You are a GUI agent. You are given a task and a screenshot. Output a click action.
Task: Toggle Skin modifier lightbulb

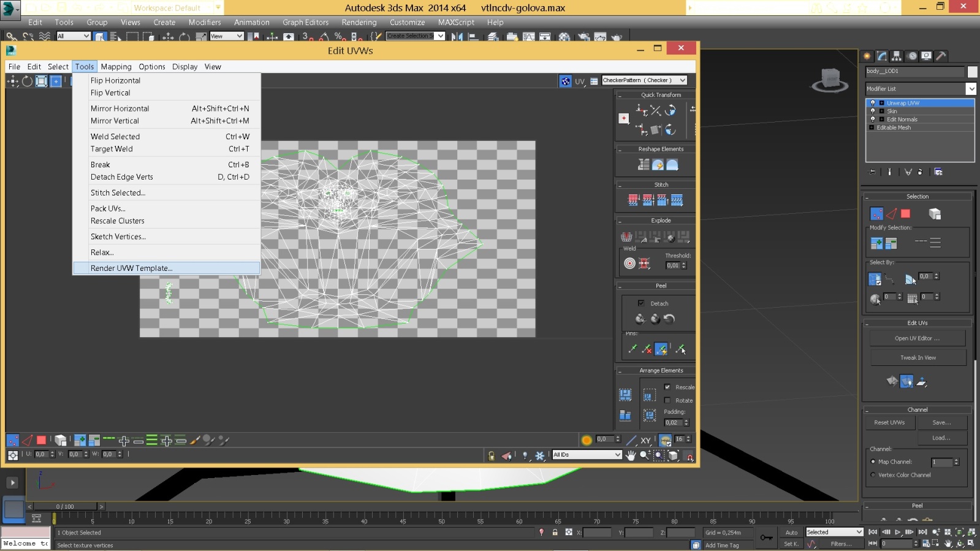873,111
